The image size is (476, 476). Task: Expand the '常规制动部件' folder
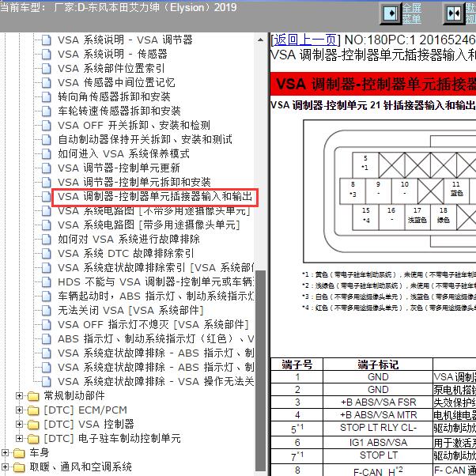click(x=19, y=396)
